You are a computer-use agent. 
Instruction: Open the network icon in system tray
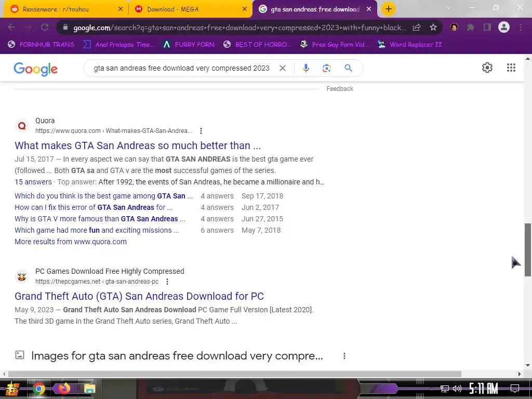point(444,389)
